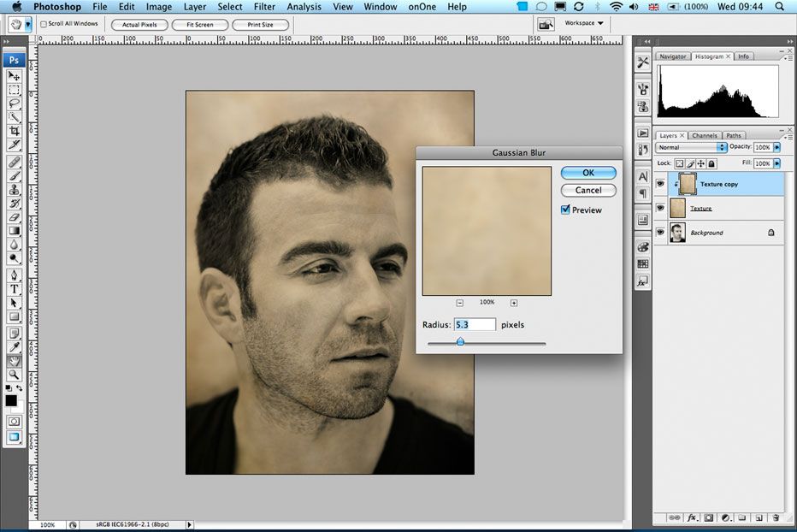Viewport: 797px width, 532px height.
Task: Confirm Gaussian Blur with OK
Action: coord(588,173)
